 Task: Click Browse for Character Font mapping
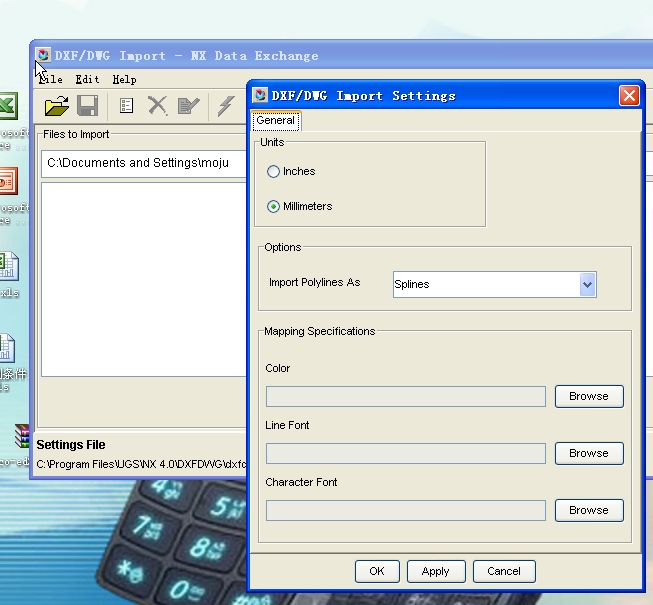click(589, 510)
